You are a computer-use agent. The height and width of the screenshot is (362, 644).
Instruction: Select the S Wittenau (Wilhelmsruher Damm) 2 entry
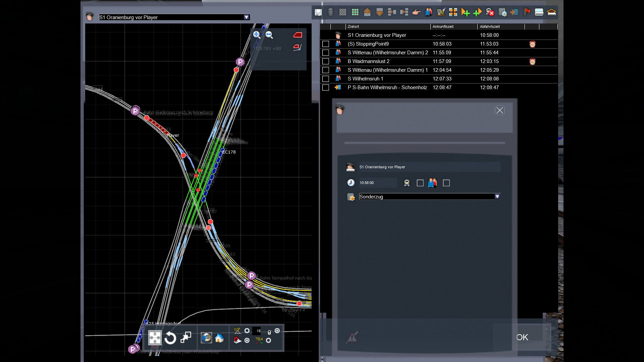387,53
